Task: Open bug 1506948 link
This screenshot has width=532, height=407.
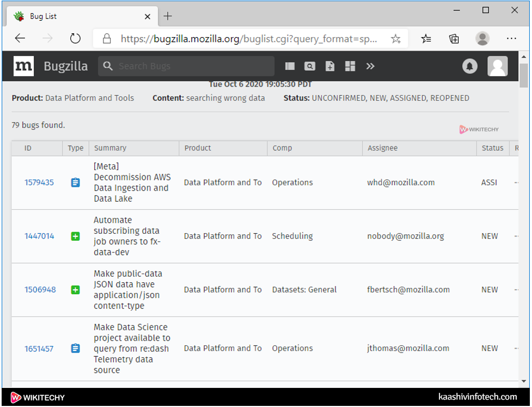Action: (40, 290)
